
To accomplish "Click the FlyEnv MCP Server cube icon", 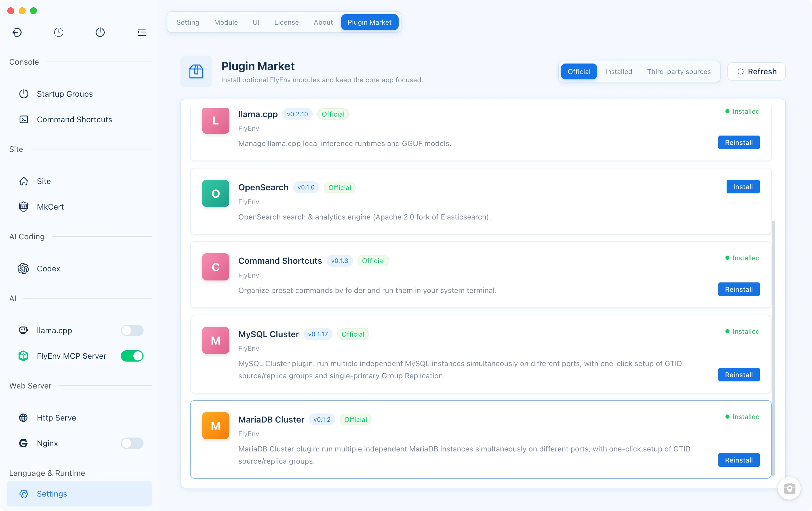I will tap(23, 356).
